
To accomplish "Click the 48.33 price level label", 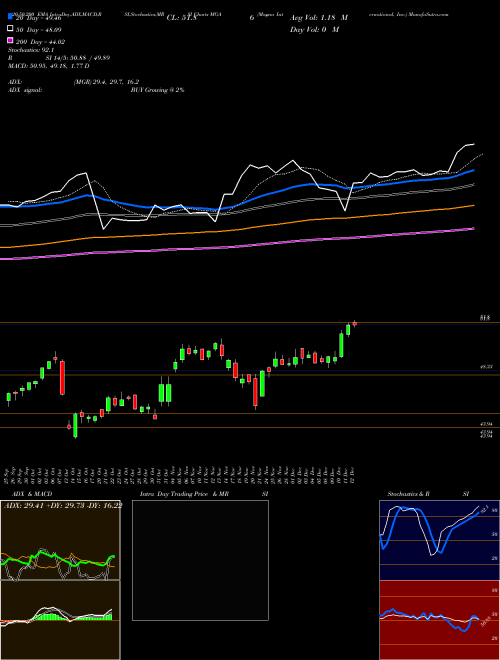I will [x=486, y=367].
